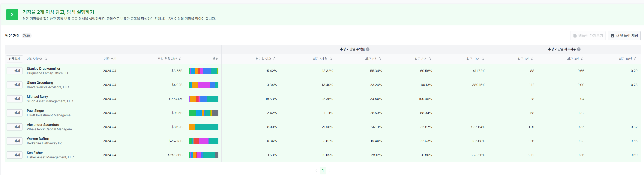Click 935.64% ten-year return cell
This screenshot has width=644, height=175.
click(x=478, y=127)
